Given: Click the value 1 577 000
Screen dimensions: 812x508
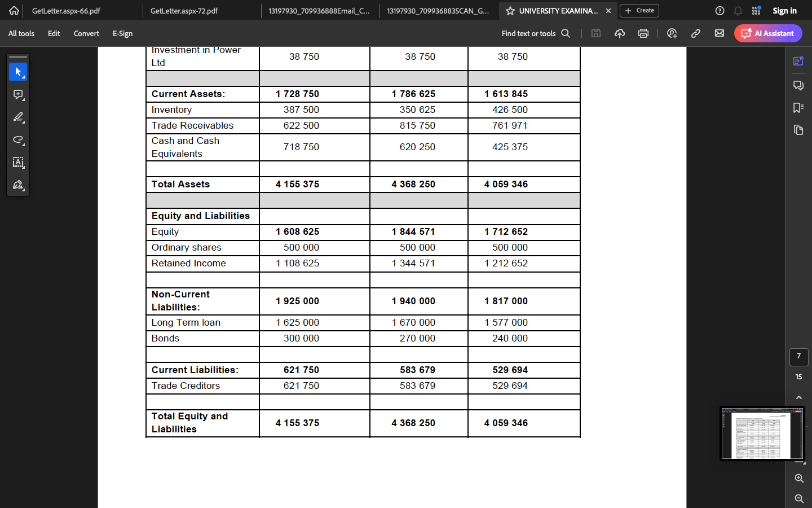Looking at the screenshot, I should click(506, 322).
